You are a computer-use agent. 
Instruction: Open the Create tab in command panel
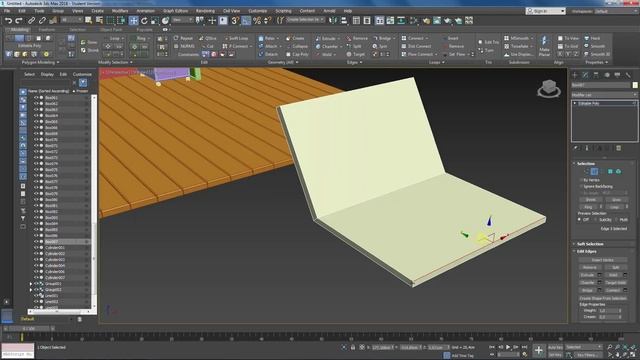575,75
